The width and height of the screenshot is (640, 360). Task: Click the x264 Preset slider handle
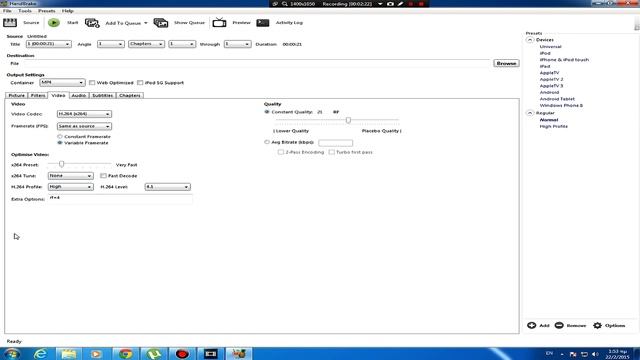pos(61,164)
